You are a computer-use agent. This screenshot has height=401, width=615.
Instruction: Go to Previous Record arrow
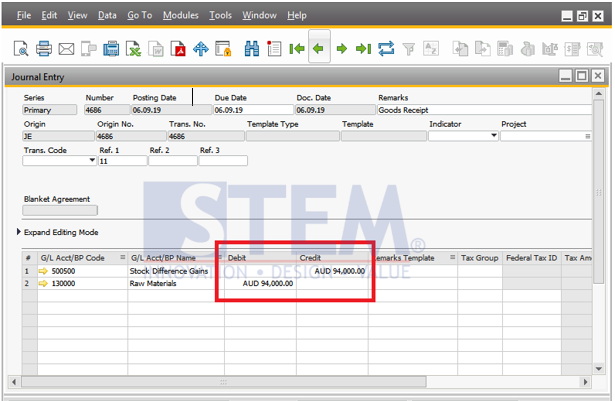pyautogui.click(x=319, y=49)
